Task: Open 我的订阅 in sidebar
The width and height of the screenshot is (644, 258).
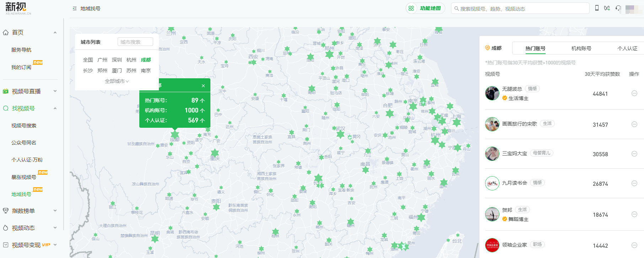Action: (x=21, y=67)
